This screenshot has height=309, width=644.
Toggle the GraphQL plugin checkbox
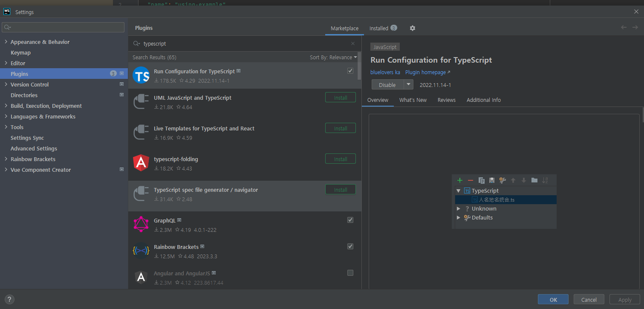pyautogui.click(x=350, y=220)
